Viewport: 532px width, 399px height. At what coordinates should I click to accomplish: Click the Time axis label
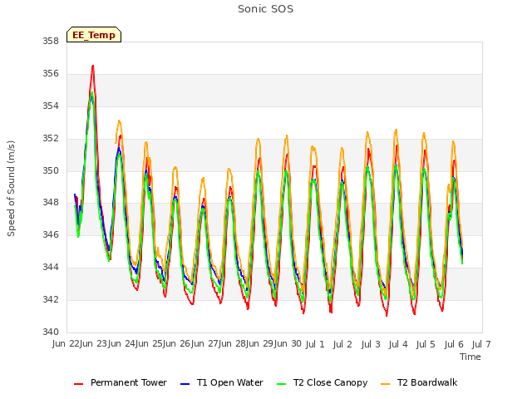click(470, 357)
